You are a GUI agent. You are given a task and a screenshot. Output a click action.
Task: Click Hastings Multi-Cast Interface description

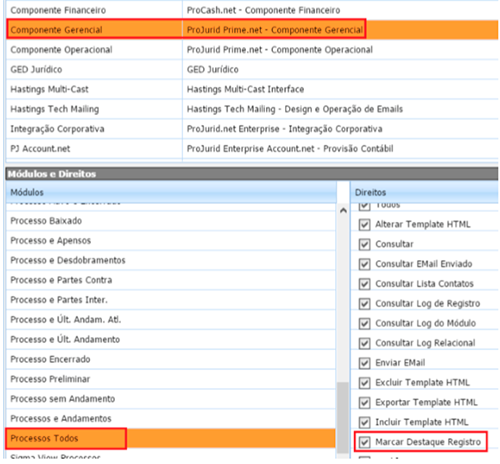click(x=245, y=89)
